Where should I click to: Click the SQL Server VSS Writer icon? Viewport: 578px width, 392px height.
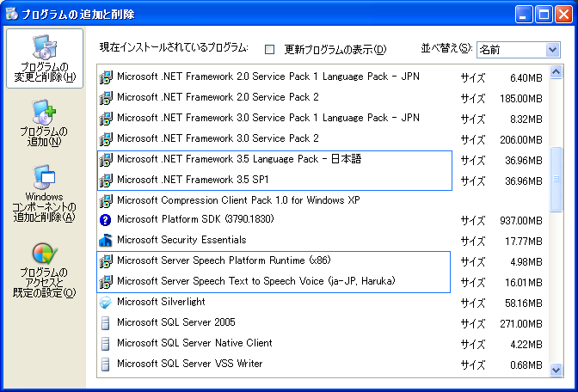[106, 364]
